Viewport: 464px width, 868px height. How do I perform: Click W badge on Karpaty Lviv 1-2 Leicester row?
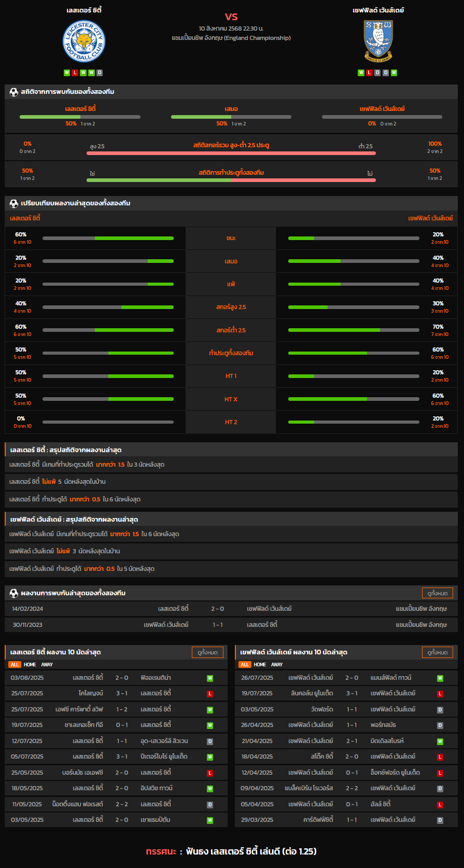210,710
